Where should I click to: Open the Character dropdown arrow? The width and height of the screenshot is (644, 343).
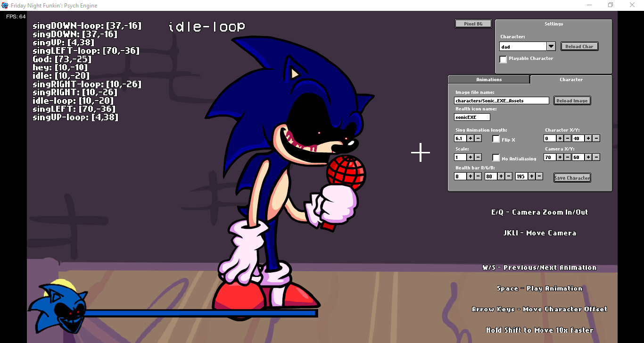[551, 46]
